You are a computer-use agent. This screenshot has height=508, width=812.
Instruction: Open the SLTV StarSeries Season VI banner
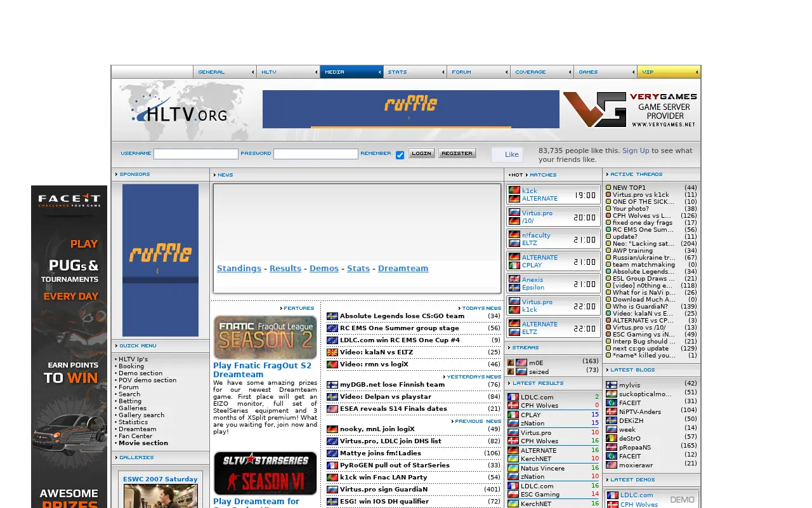265,473
